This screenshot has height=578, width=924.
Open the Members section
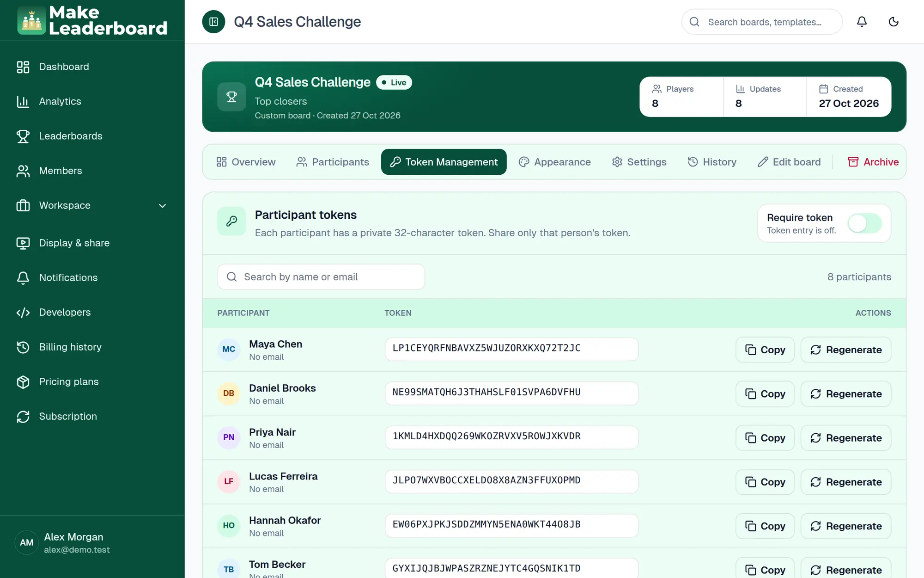tap(92, 171)
